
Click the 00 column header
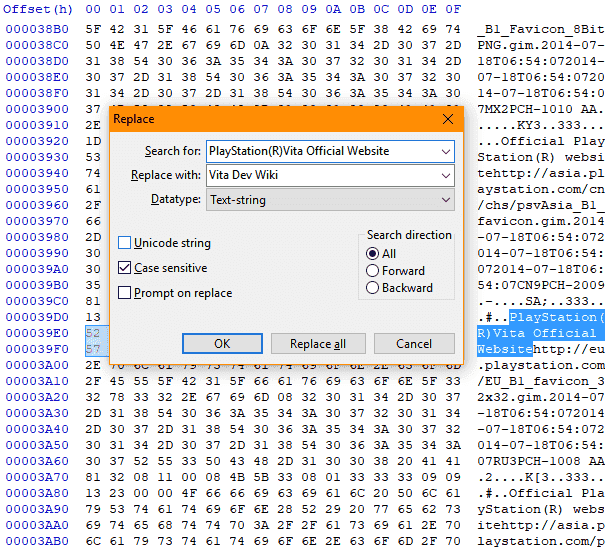[x=93, y=9]
